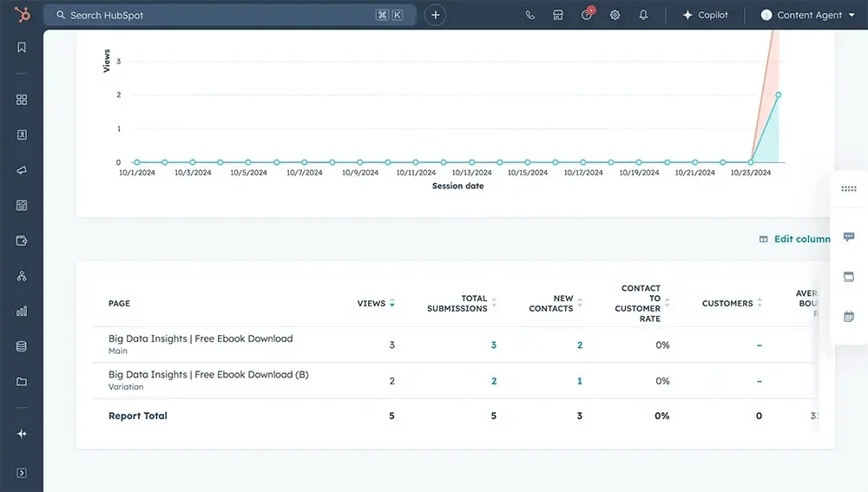Image resolution: width=868 pixels, height=492 pixels.
Task: Click the HubSpot sprocket logo
Action: (x=23, y=15)
